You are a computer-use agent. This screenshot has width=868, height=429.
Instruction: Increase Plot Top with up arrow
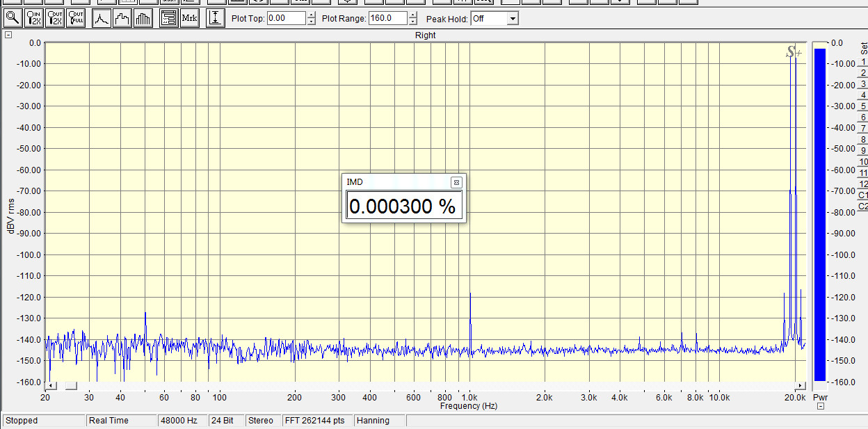point(310,15)
